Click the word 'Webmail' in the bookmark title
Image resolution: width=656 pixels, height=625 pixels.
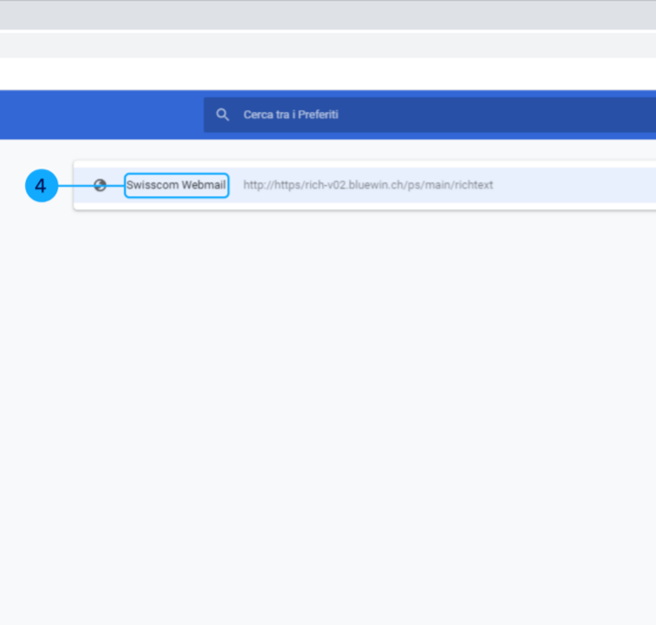[203, 185]
